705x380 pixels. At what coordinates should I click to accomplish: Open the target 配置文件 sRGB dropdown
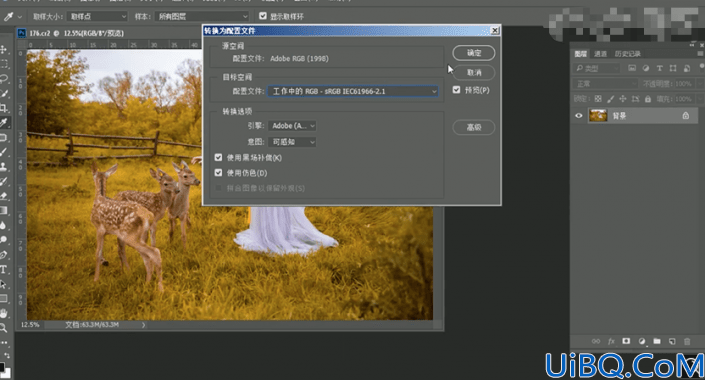pyautogui.click(x=353, y=91)
